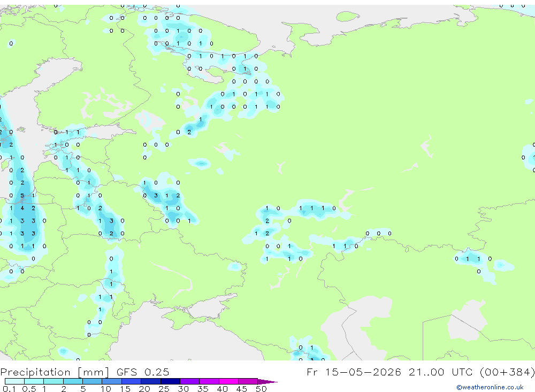Click the 'GFS 0.25' model label
Image resolution: width=535 pixels, height=392 pixels.
(143, 372)
